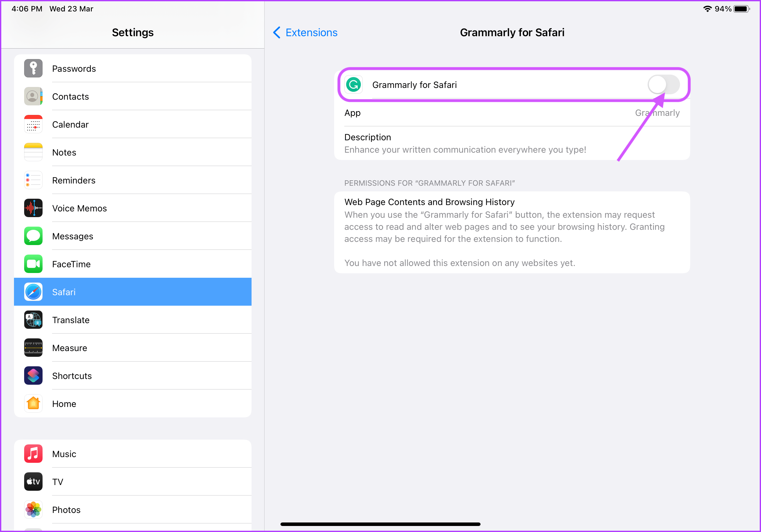The image size is (761, 532).
Task: Click the Safari settings icon
Action: 34,291
